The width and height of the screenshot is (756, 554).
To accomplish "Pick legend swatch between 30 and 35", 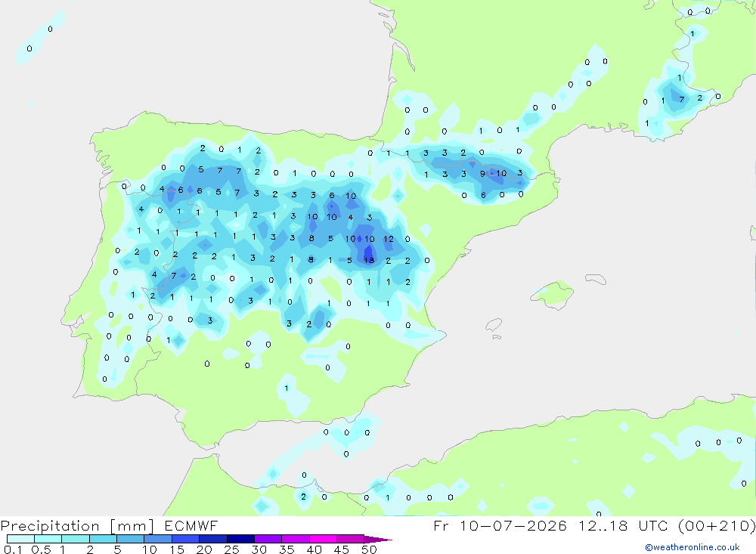I will (268, 539).
